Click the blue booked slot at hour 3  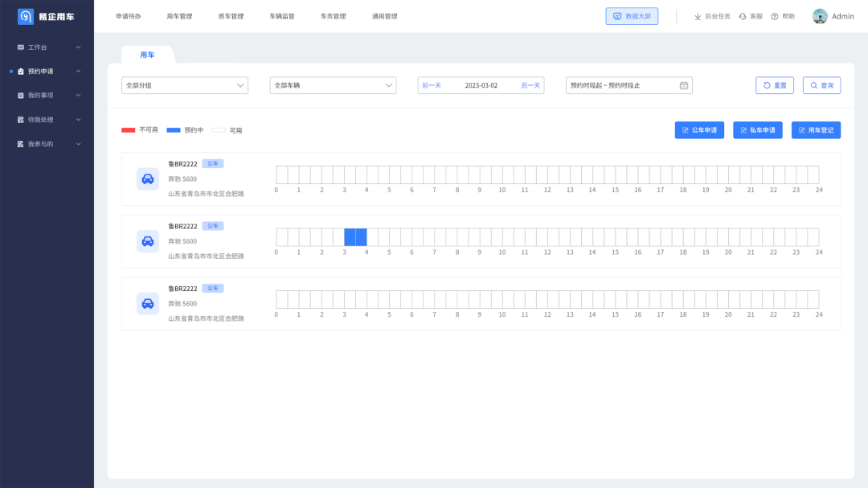tap(350, 237)
